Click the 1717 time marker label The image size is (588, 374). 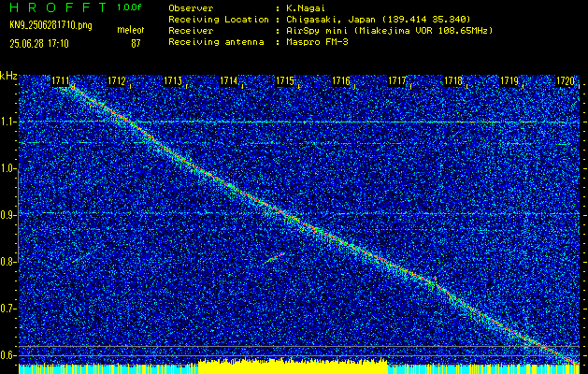[x=397, y=81]
